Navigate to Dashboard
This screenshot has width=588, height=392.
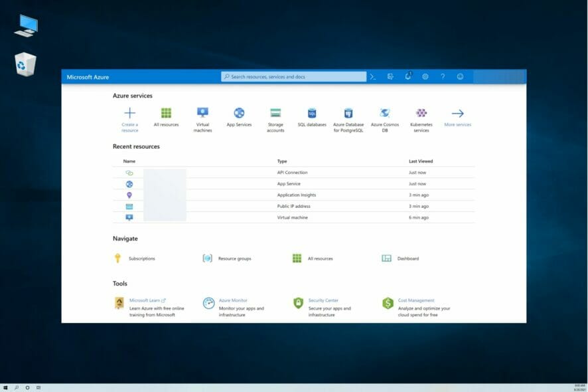click(x=408, y=258)
